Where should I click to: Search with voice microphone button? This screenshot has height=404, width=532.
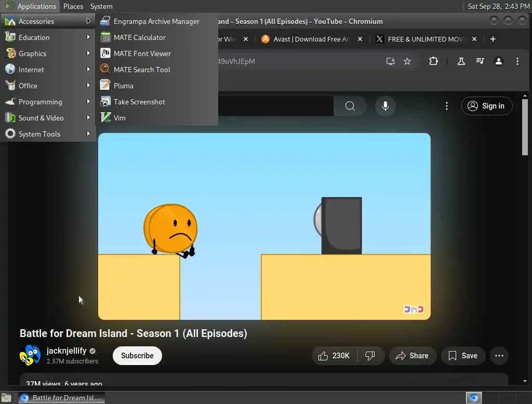click(385, 106)
